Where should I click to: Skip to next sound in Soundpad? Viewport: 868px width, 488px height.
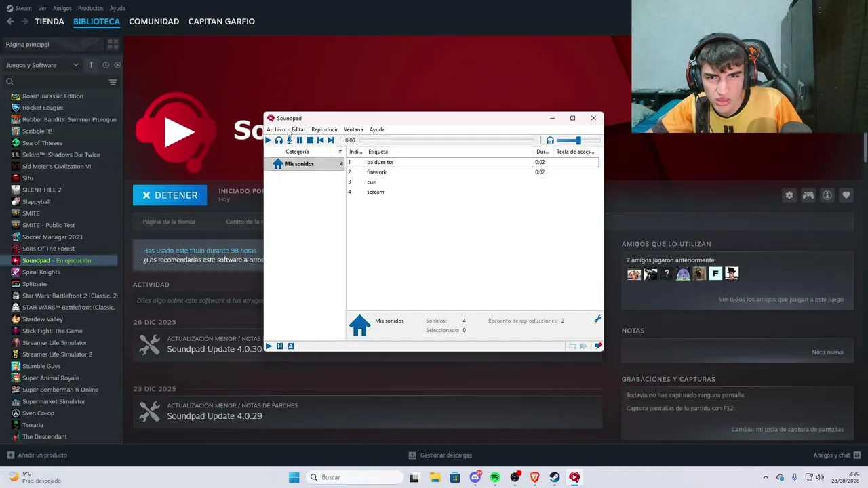click(331, 140)
